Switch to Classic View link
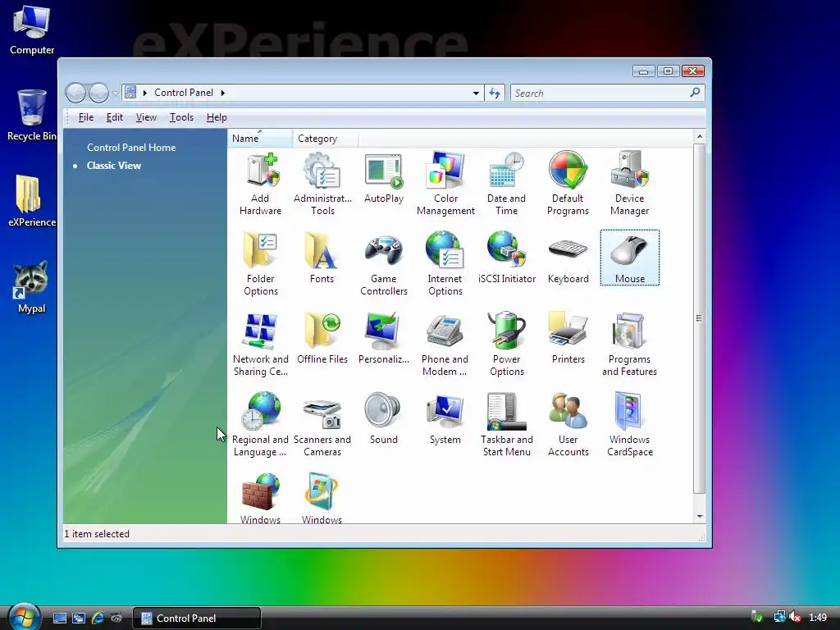The image size is (840, 630). [114, 166]
